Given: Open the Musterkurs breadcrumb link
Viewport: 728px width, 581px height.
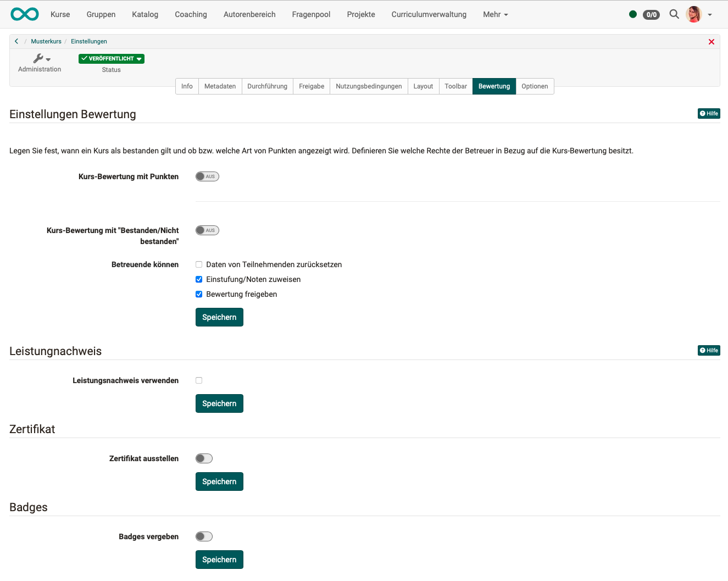Looking at the screenshot, I should tap(46, 41).
